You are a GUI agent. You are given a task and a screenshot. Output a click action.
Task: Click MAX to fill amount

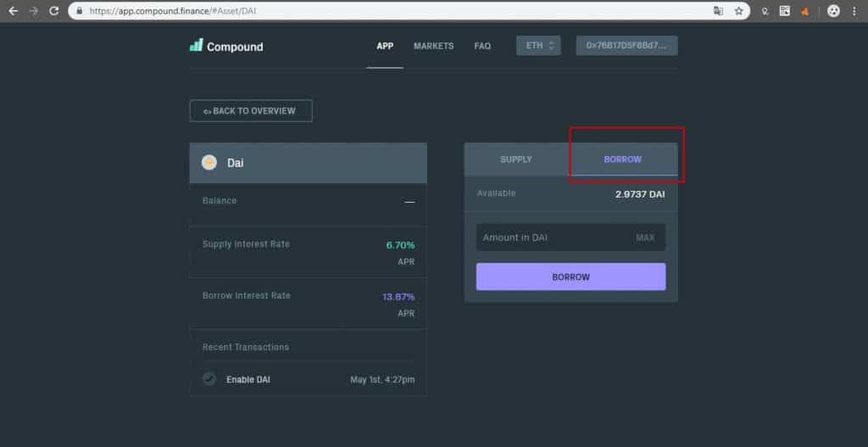click(x=645, y=237)
